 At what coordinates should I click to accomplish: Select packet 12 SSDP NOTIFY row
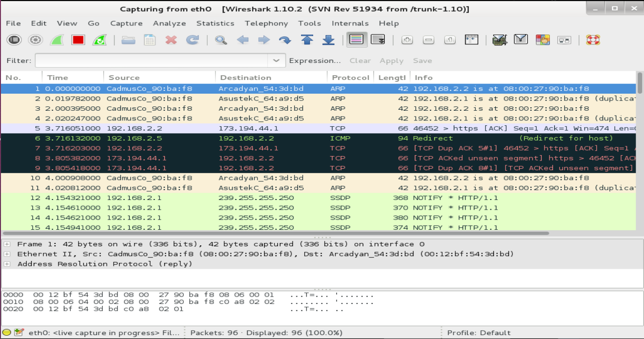[318, 198]
